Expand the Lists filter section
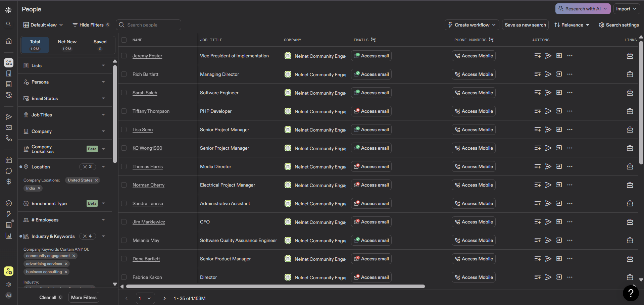Image resolution: width=644 pixels, height=305 pixels. coord(64,65)
